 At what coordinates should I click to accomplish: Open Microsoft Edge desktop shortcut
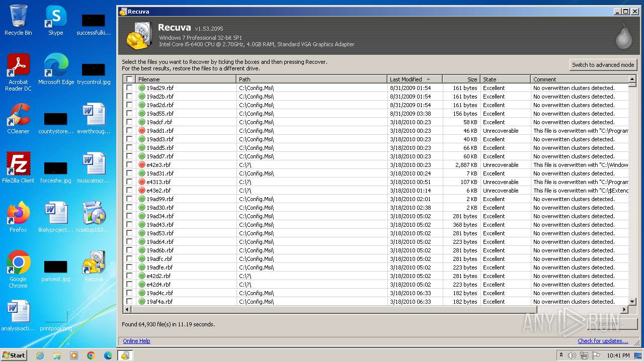tap(56, 69)
